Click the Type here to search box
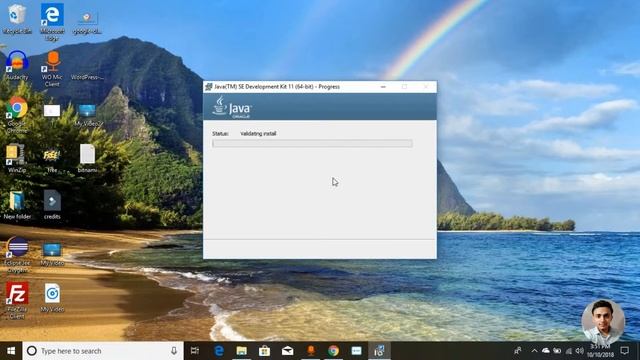This screenshot has width=640, height=360. click(103, 351)
